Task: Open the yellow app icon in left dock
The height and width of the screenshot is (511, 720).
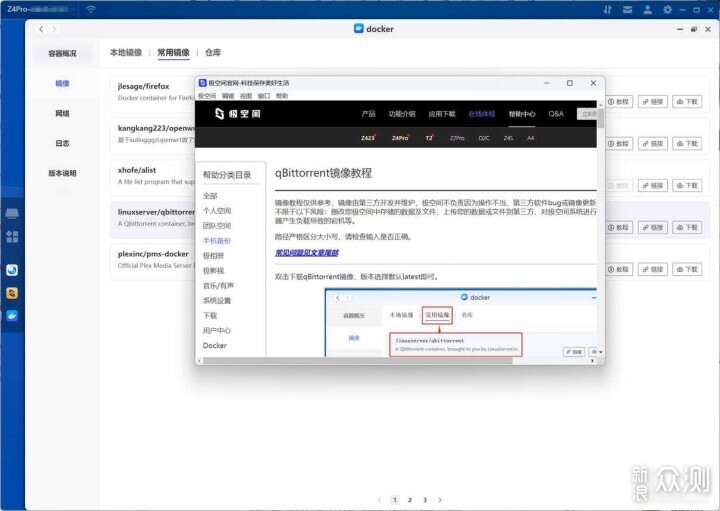Action: [x=12, y=292]
